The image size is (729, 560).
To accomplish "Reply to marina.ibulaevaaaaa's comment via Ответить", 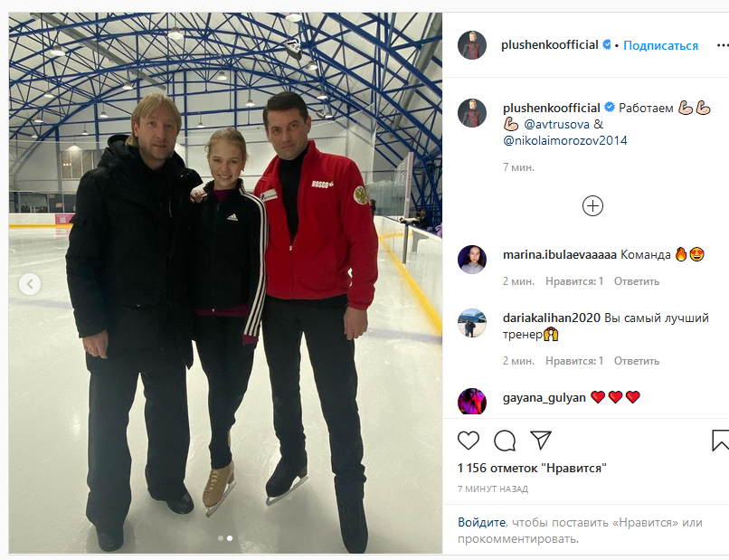I will click(637, 281).
